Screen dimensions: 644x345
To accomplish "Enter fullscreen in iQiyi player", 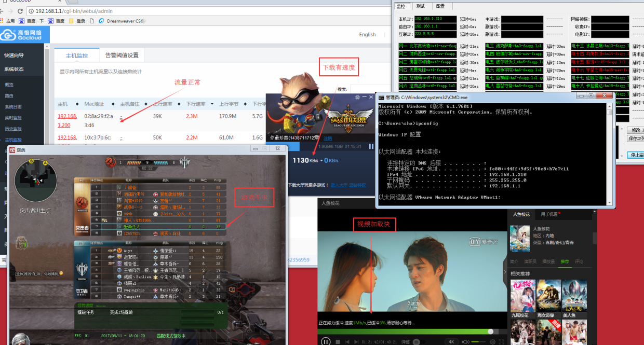I will 502,341.
